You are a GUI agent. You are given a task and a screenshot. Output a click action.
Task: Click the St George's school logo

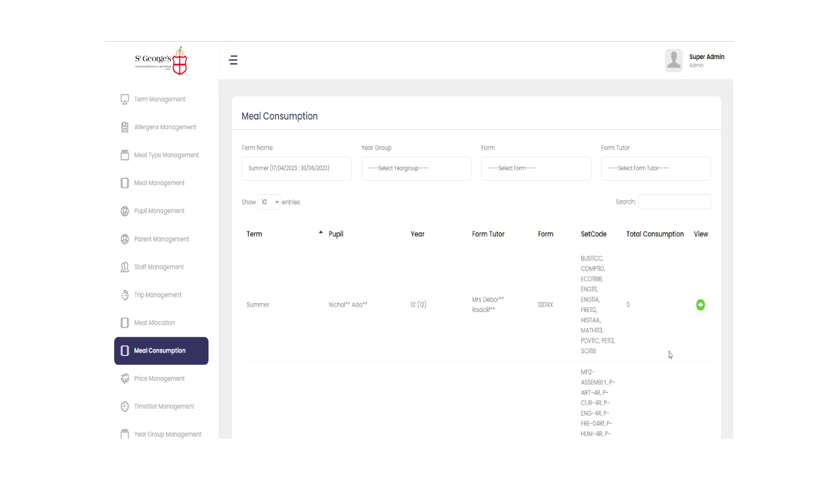(161, 60)
